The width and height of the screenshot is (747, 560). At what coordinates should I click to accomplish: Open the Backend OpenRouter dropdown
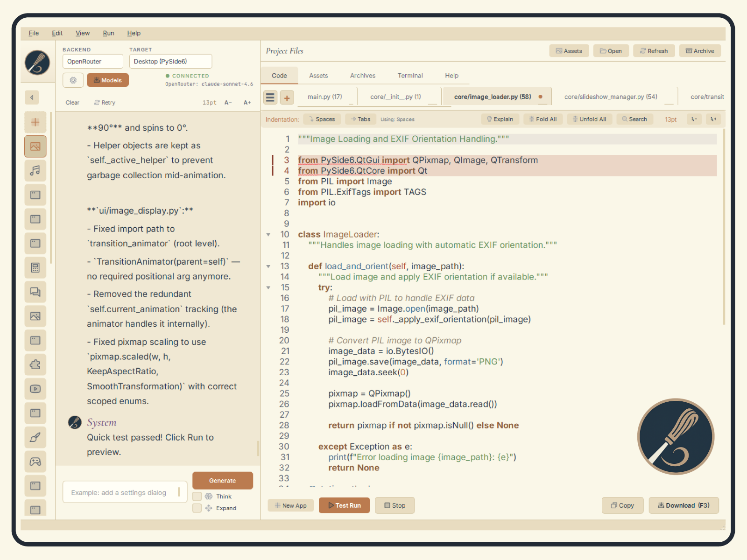[92, 61]
